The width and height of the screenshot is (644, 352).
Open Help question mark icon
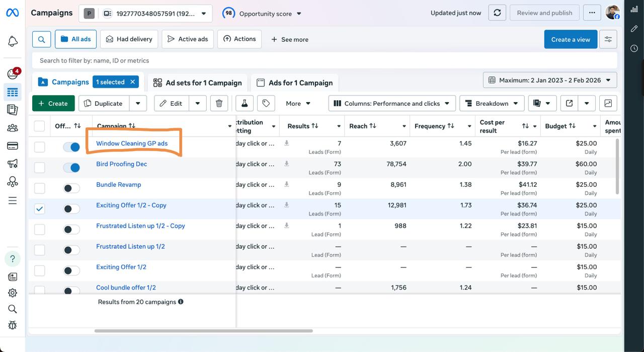13,258
